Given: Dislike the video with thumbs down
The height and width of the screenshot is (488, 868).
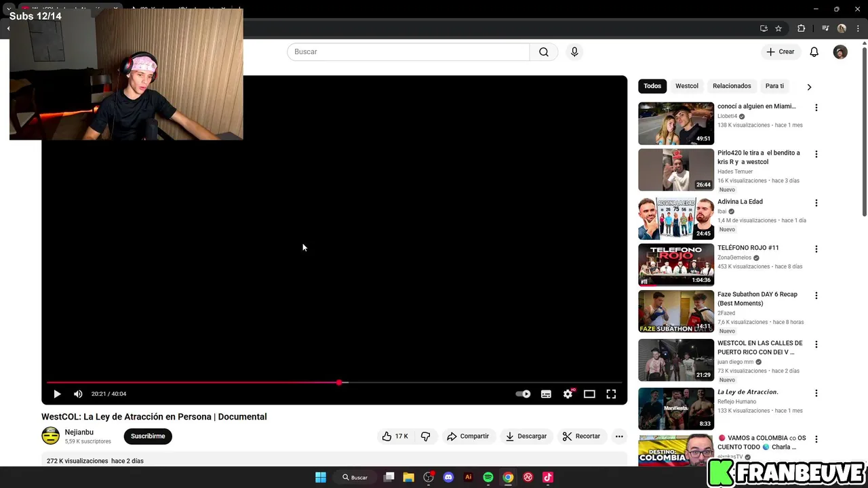Looking at the screenshot, I should coord(426,436).
